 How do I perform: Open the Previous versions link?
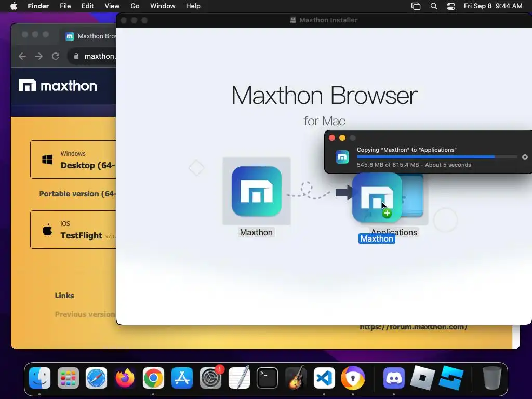[85, 314]
